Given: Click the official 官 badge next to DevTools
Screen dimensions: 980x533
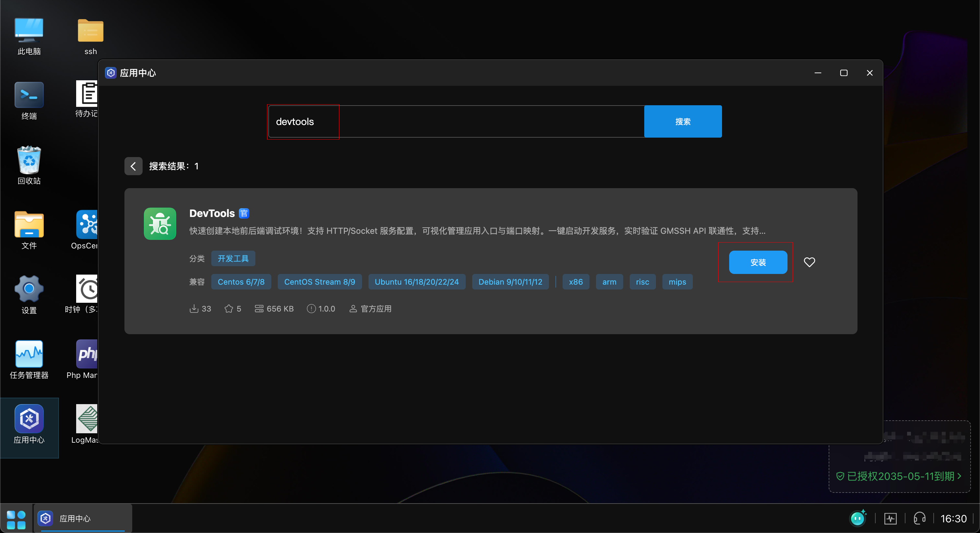Looking at the screenshot, I should pos(244,213).
